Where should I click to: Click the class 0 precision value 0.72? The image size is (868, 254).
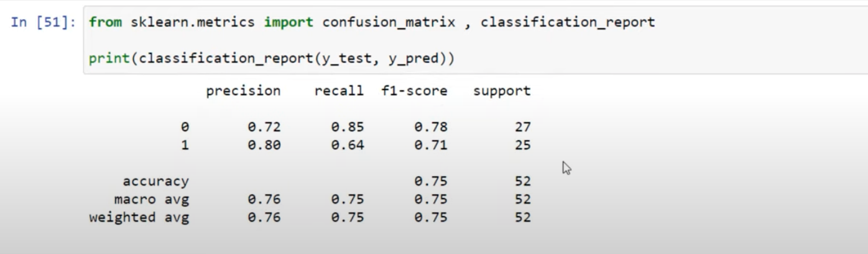click(x=264, y=127)
